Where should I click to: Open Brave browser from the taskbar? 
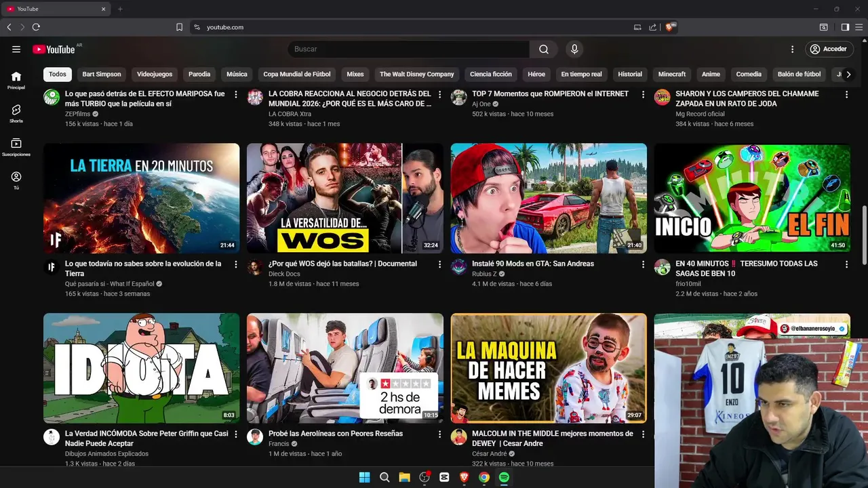(465, 477)
